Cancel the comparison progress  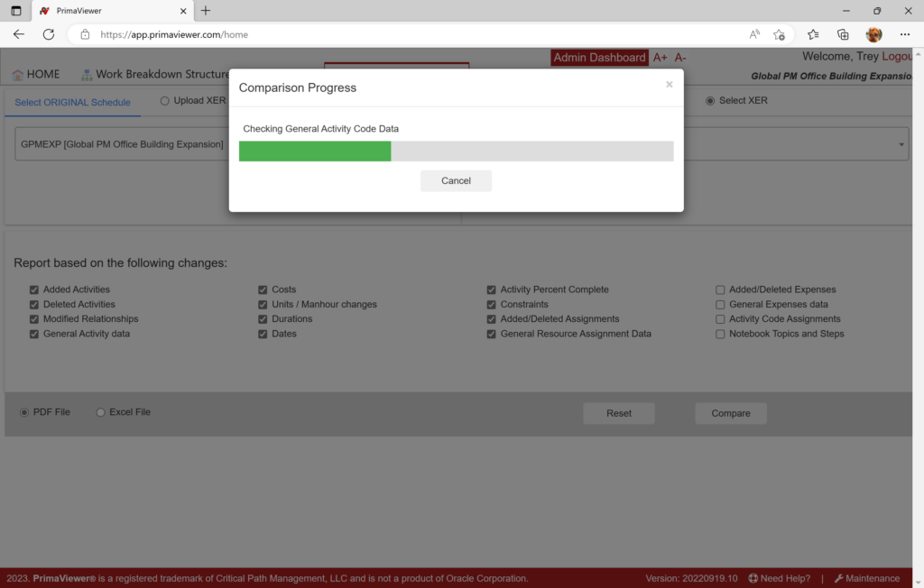[456, 180]
